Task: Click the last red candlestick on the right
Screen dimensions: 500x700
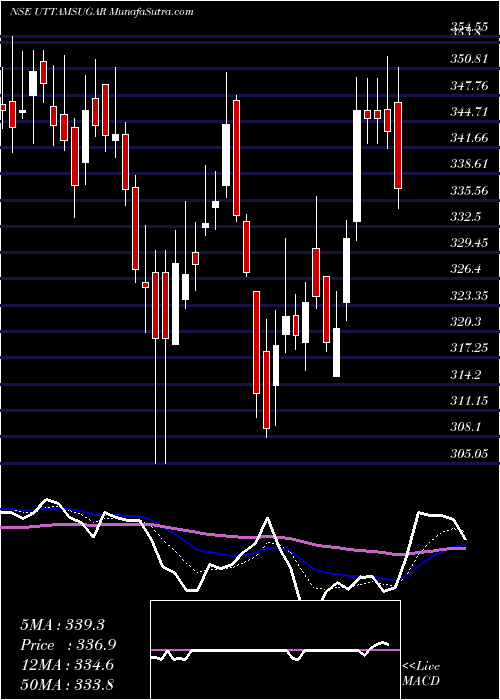Action: [x=398, y=145]
